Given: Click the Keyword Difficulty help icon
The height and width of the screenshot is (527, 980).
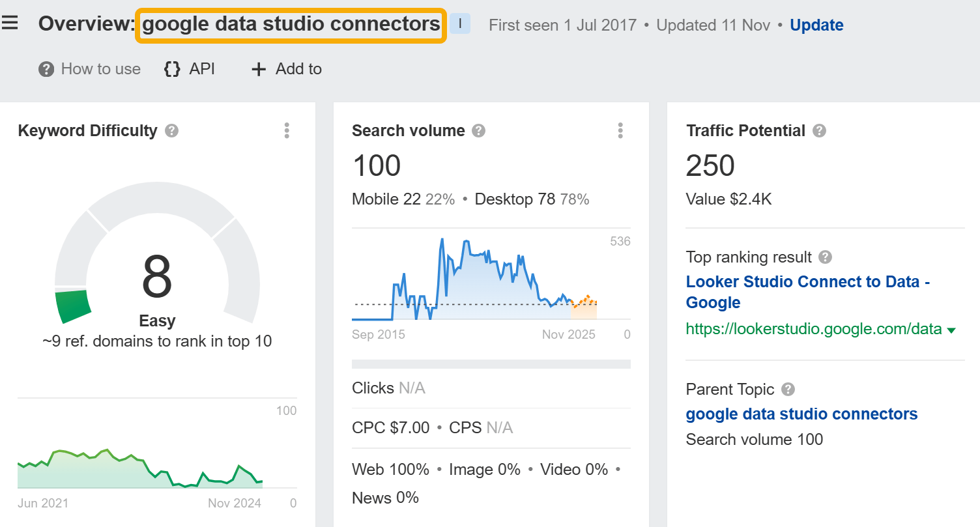Looking at the screenshot, I should [x=171, y=130].
